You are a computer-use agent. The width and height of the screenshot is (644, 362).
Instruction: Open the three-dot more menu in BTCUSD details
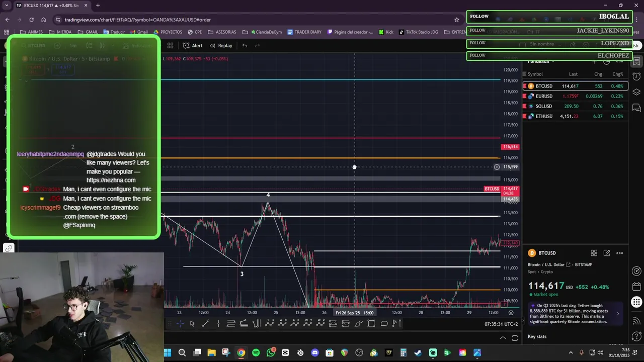pos(619,253)
